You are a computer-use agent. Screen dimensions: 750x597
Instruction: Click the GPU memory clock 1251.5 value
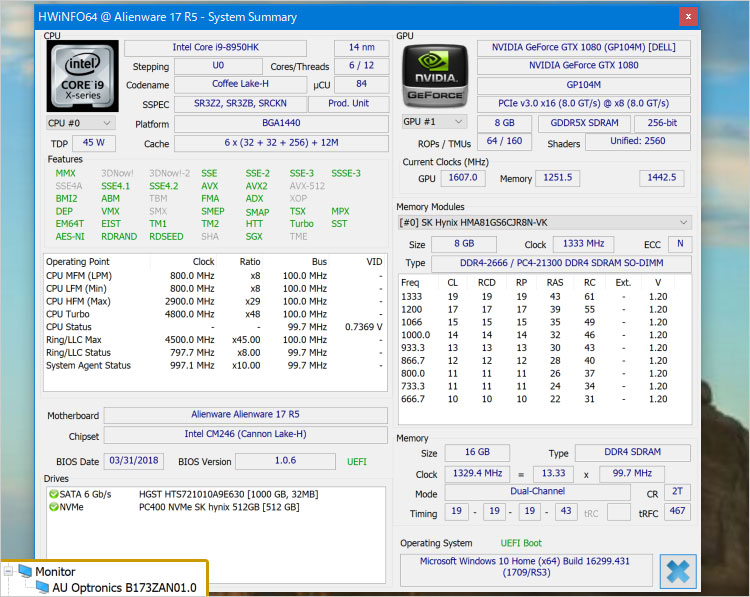point(558,177)
